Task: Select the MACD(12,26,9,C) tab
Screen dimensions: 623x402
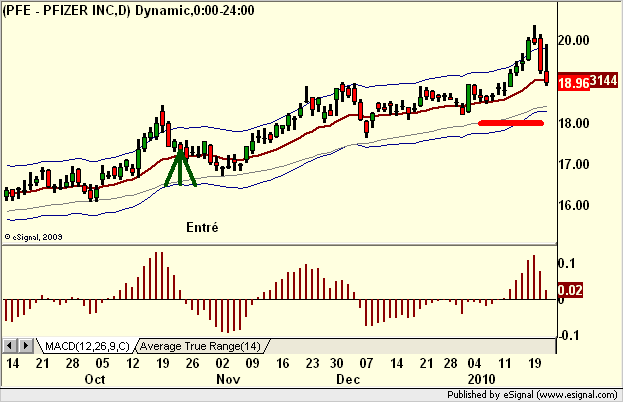Action: pos(87,346)
